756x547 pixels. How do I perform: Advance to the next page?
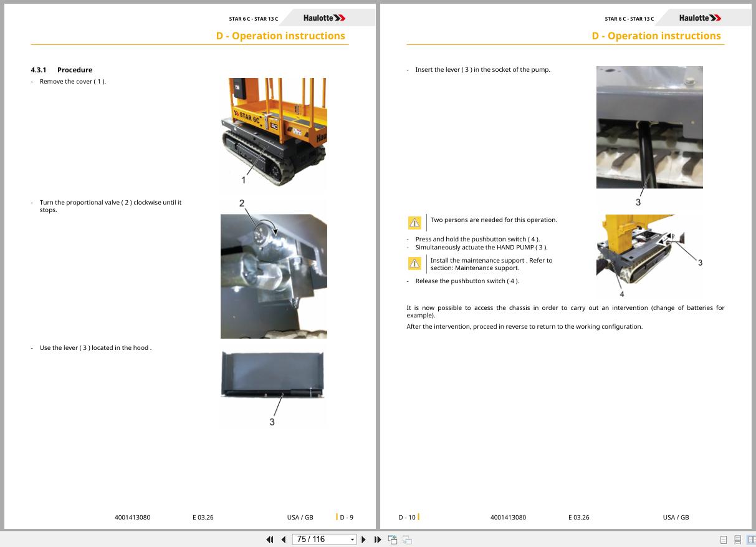click(364, 540)
